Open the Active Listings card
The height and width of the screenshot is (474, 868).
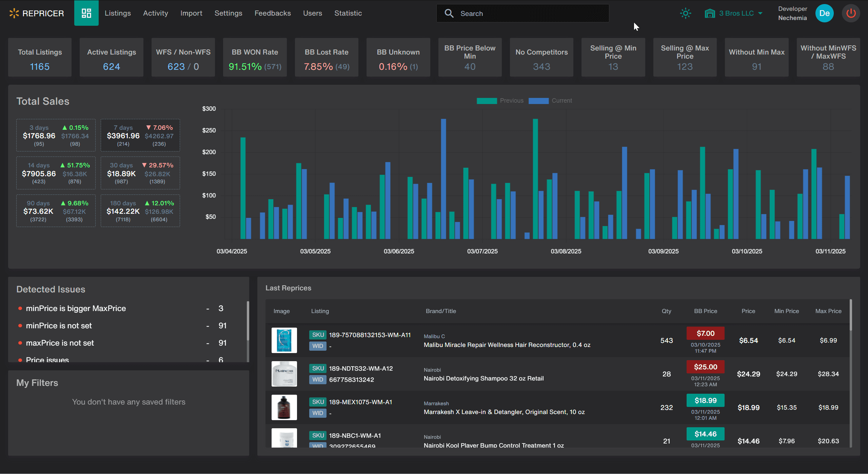[111, 57]
